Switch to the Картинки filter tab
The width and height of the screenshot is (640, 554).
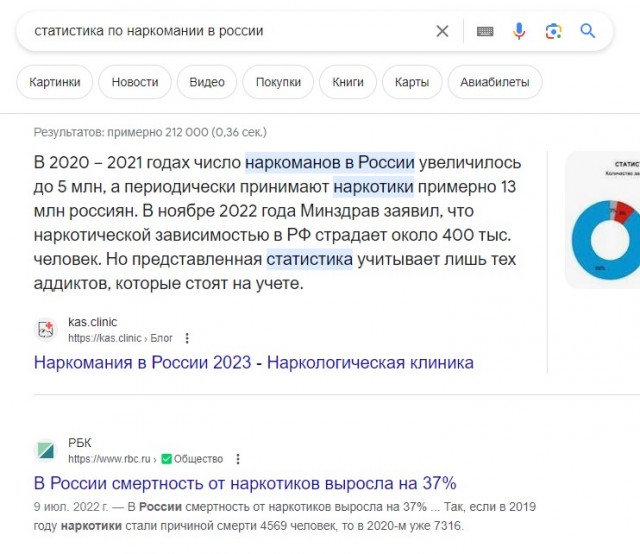coord(55,82)
